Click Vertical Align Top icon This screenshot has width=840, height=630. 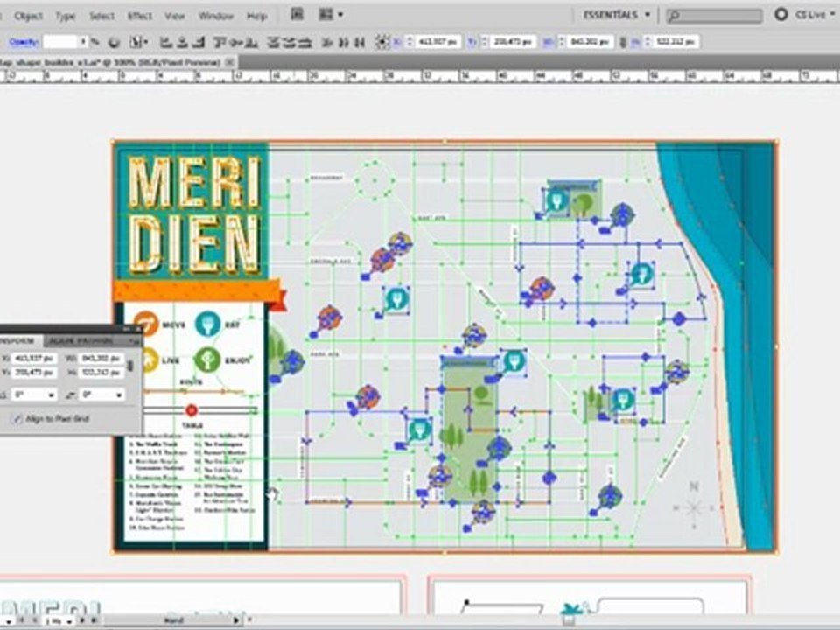point(220,42)
